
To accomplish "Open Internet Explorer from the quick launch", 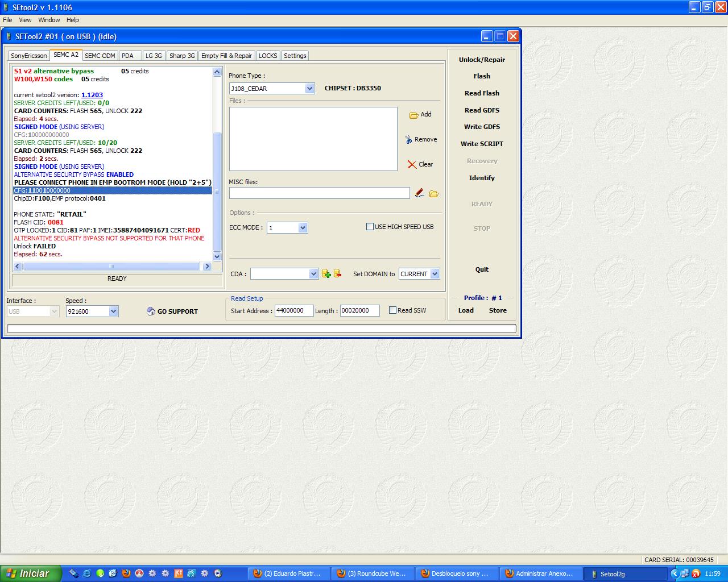I will pyautogui.click(x=86, y=573).
